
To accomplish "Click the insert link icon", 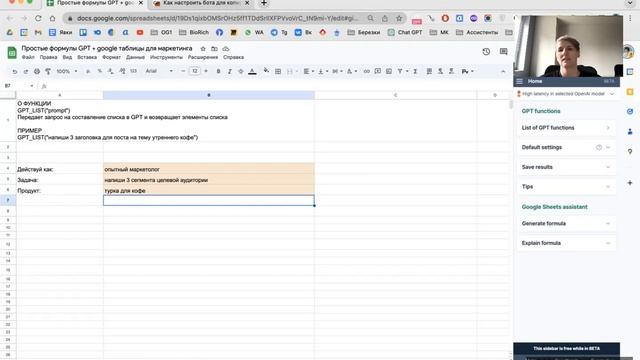I will tap(367, 71).
